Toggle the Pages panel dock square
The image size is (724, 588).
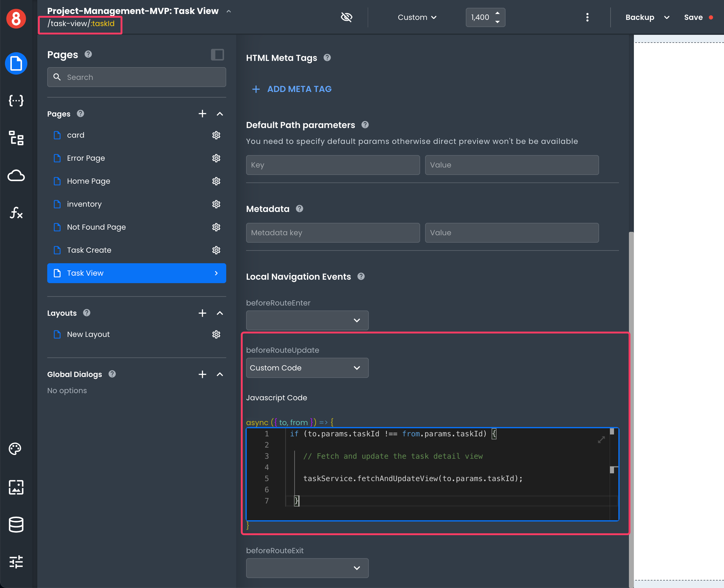pos(218,54)
